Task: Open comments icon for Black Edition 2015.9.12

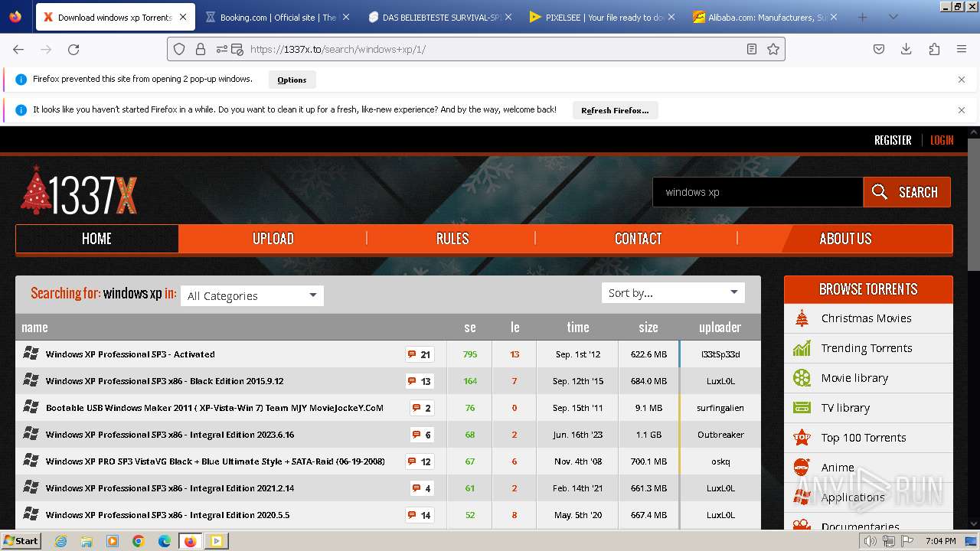Action: coord(420,381)
